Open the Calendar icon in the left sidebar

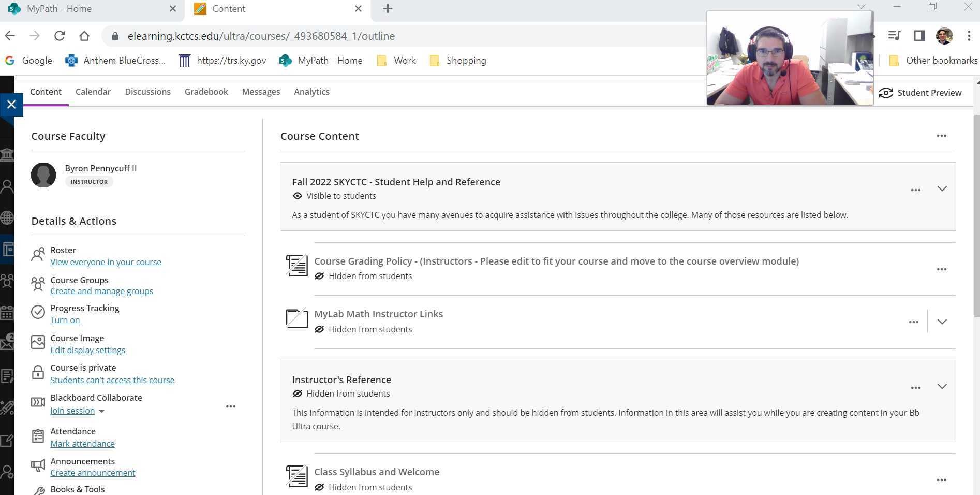point(8,313)
